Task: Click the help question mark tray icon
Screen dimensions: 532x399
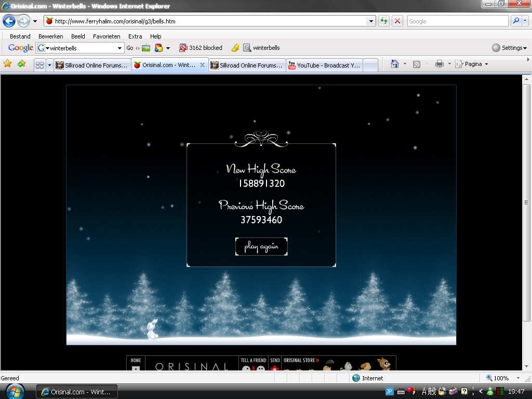Action: (x=464, y=392)
